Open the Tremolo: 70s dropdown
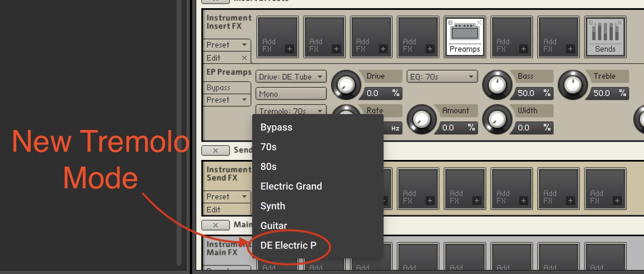 [x=291, y=111]
